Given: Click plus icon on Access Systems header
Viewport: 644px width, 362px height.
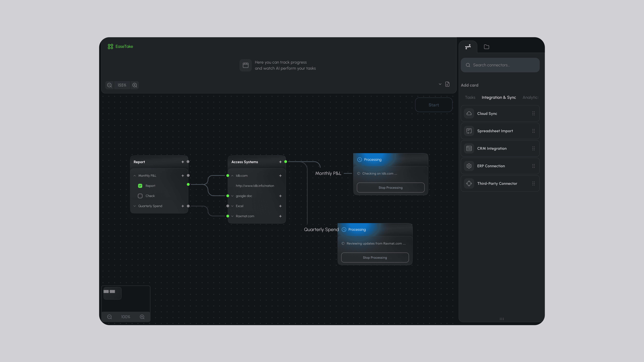Looking at the screenshot, I should tap(280, 162).
